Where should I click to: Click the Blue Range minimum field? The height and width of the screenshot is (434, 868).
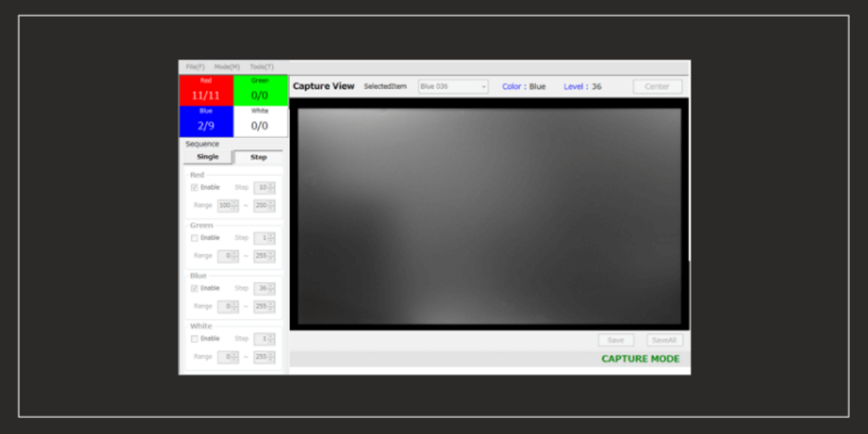(228, 307)
